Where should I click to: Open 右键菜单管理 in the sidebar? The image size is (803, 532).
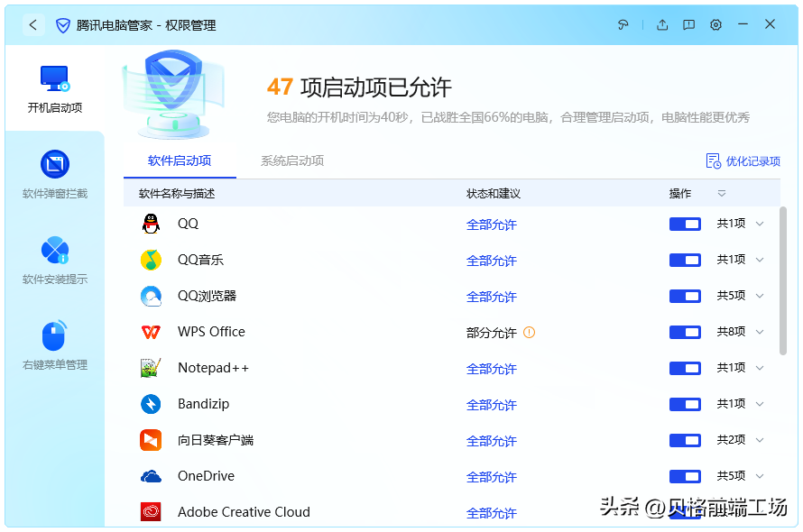tap(55, 345)
